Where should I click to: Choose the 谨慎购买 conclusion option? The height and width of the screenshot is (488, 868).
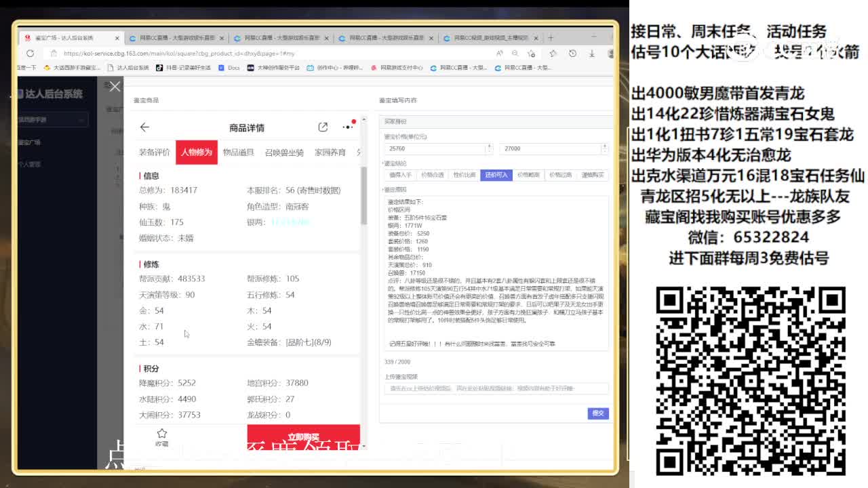coord(592,175)
